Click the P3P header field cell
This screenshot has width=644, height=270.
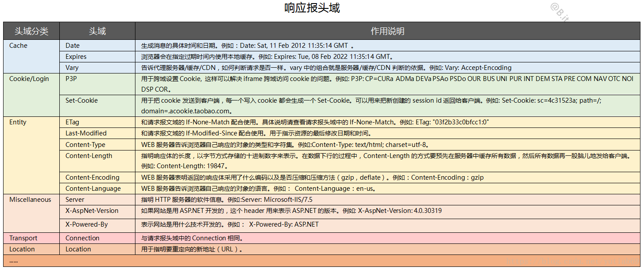point(97,84)
